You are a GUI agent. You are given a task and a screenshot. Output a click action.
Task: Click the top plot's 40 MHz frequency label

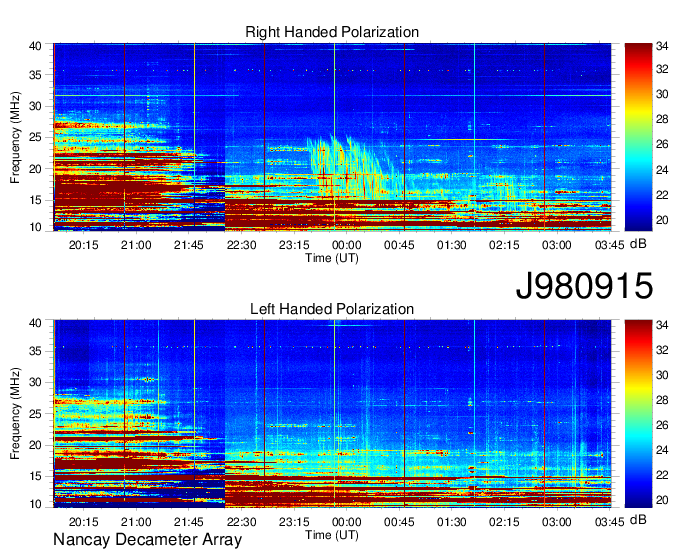pyautogui.click(x=36, y=46)
